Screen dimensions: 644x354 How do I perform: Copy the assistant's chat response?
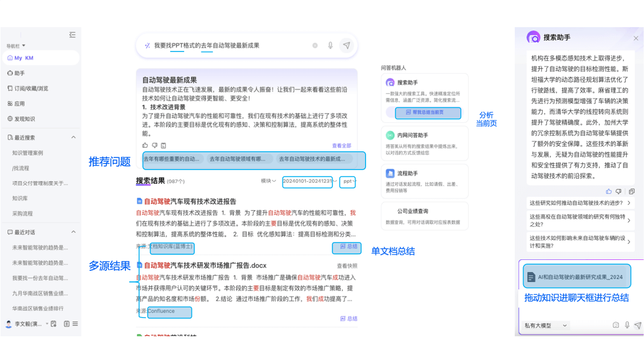tap(631, 192)
